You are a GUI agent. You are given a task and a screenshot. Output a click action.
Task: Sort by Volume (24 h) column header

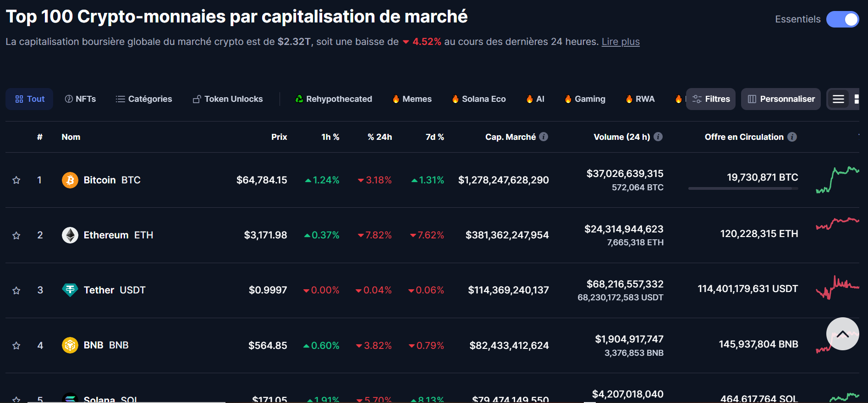[622, 137]
